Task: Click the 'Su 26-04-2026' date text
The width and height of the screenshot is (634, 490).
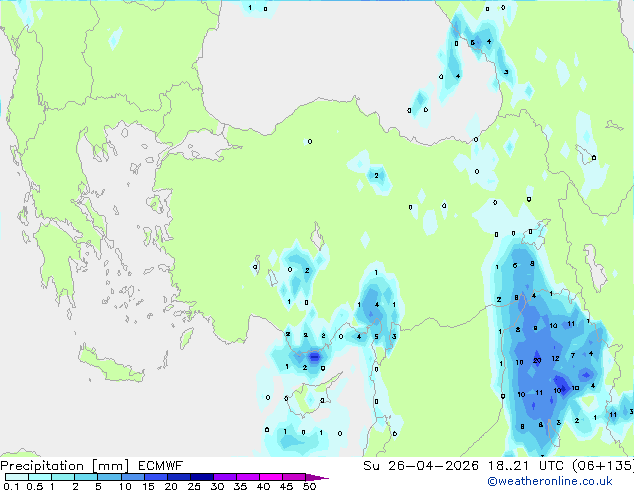Action: 421,466
